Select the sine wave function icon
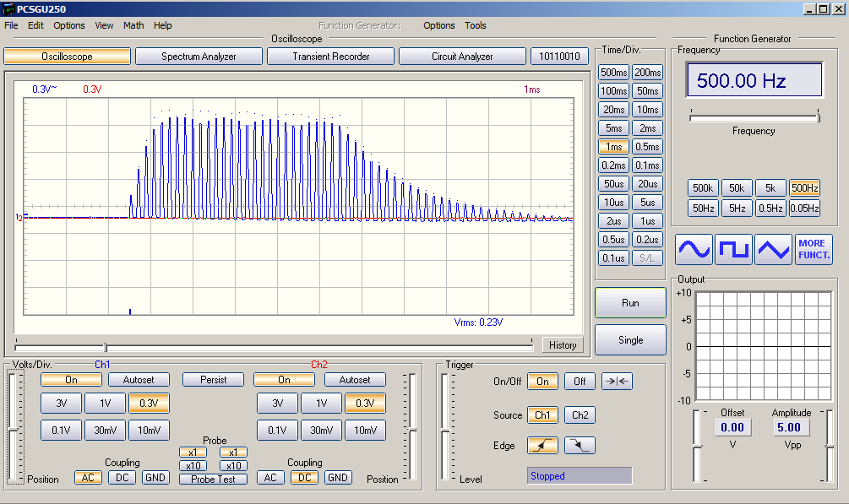This screenshot has height=504, width=849. [694, 250]
